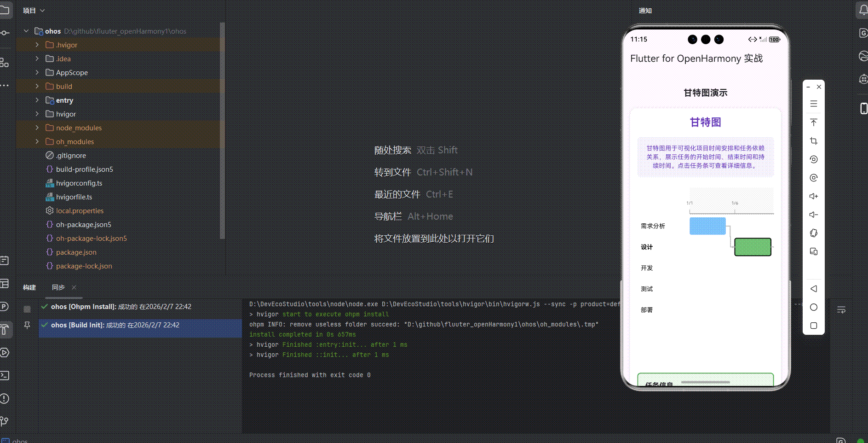Open the version control branch tool window
This screenshot has width=868, height=443.
click(5, 421)
